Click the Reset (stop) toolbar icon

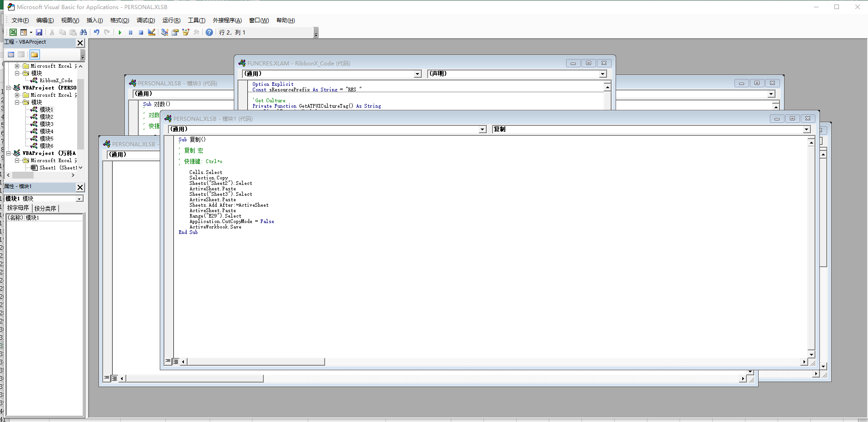pyautogui.click(x=141, y=32)
